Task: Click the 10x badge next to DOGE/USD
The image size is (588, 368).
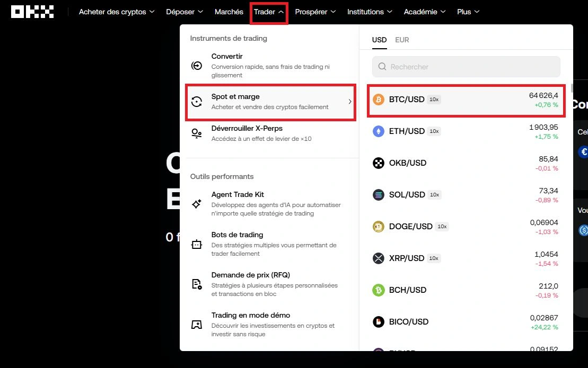Action: tap(442, 227)
